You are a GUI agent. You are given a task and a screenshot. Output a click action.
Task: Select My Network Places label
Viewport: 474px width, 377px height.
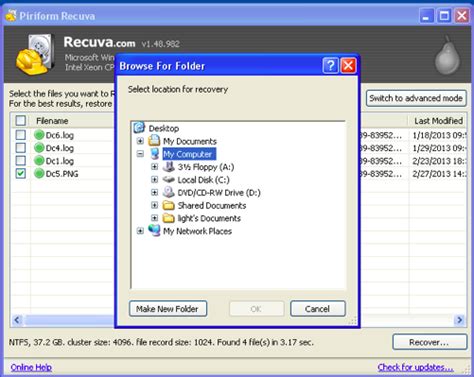(x=197, y=231)
